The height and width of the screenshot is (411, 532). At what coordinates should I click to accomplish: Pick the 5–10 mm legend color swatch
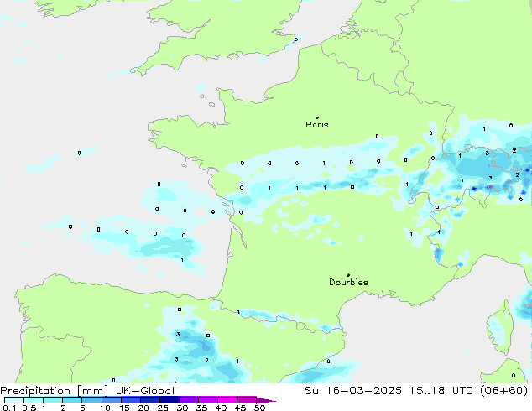pyautogui.click(x=91, y=400)
